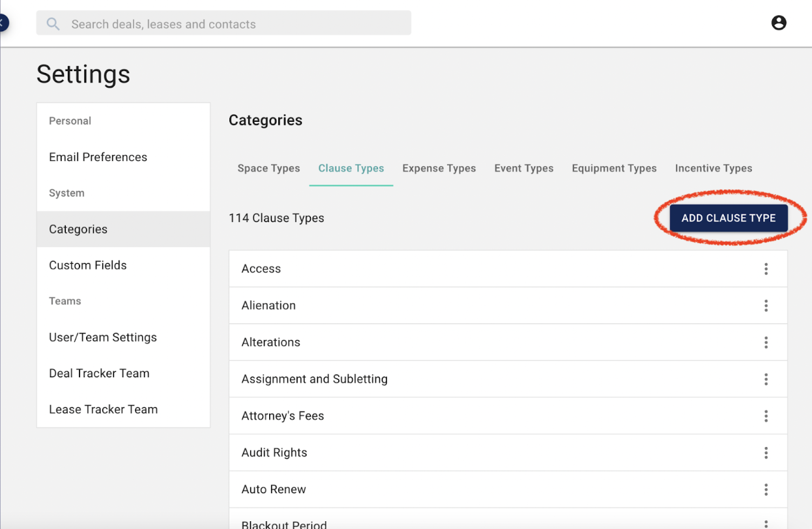812x529 pixels.
Task: Switch to the Space Types tab
Action: pyautogui.click(x=268, y=168)
